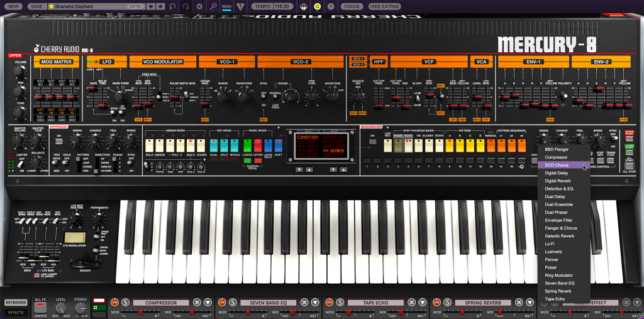This screenshot has width=644, height=319.
Task: Solo the Compressor effect with S button
Action: 125,302
